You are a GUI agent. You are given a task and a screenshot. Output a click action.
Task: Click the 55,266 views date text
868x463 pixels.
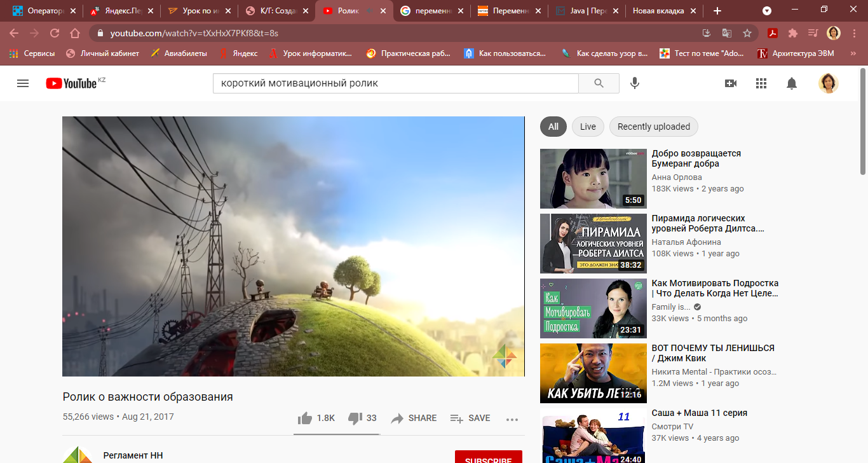pyautogui.click(x=118, y=417)
